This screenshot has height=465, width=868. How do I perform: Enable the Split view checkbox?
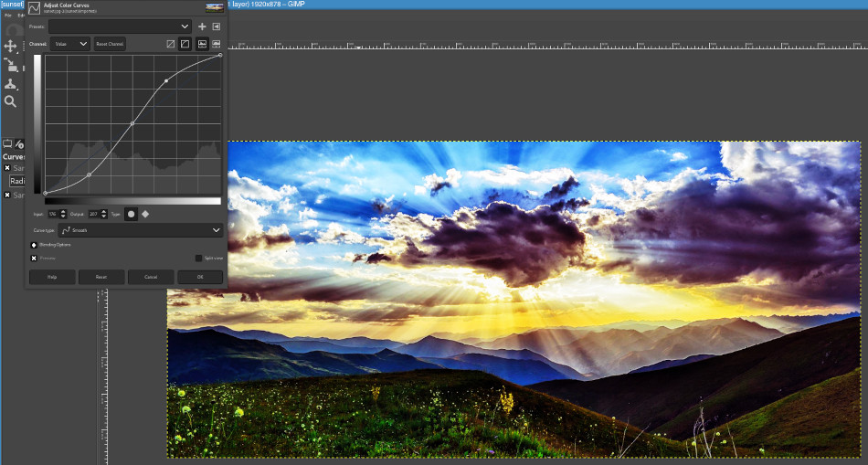[x=199, y=258]
